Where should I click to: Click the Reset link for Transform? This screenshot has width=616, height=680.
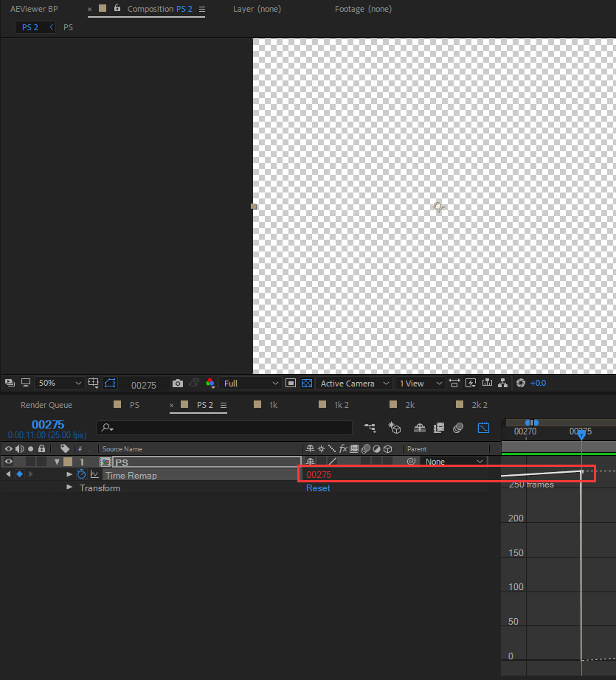click(318, 488)
